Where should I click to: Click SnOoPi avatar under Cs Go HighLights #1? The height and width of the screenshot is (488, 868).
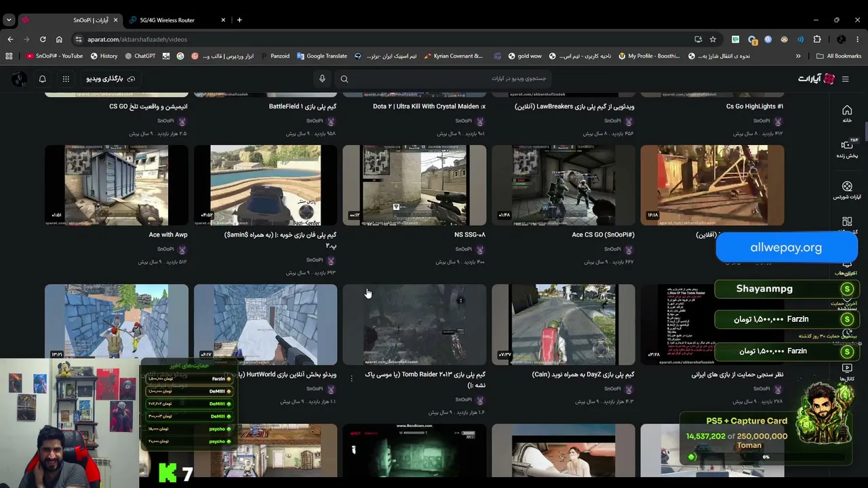coord(778,121)
